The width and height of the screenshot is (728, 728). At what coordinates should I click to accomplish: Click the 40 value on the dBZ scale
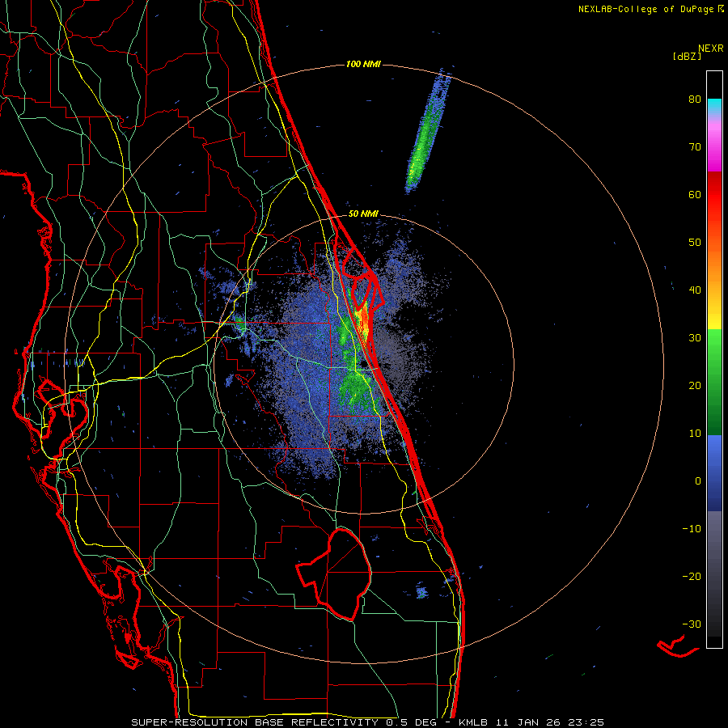tap(695, 290)
